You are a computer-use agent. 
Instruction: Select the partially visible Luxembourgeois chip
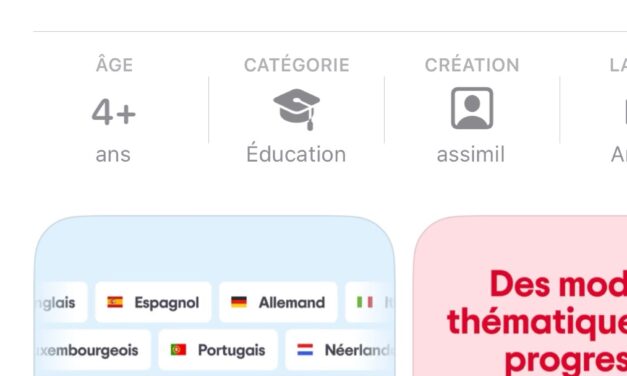tap(92, 350)
